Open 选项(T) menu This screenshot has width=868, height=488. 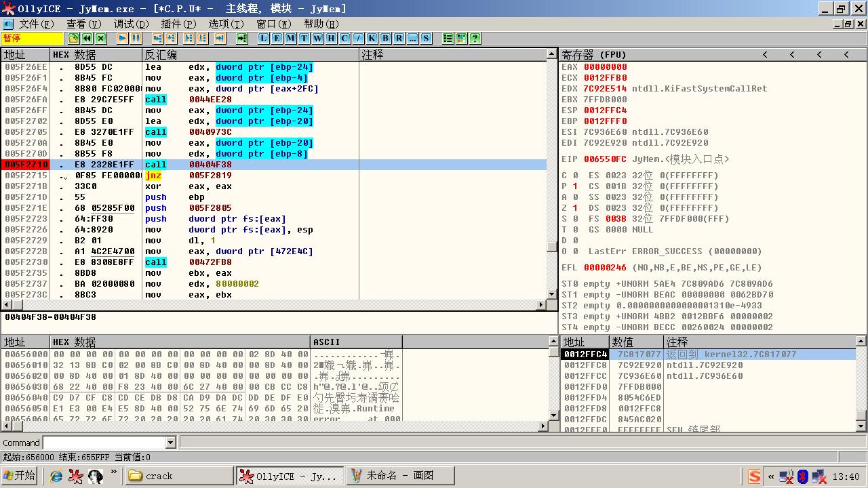(226, 24)
